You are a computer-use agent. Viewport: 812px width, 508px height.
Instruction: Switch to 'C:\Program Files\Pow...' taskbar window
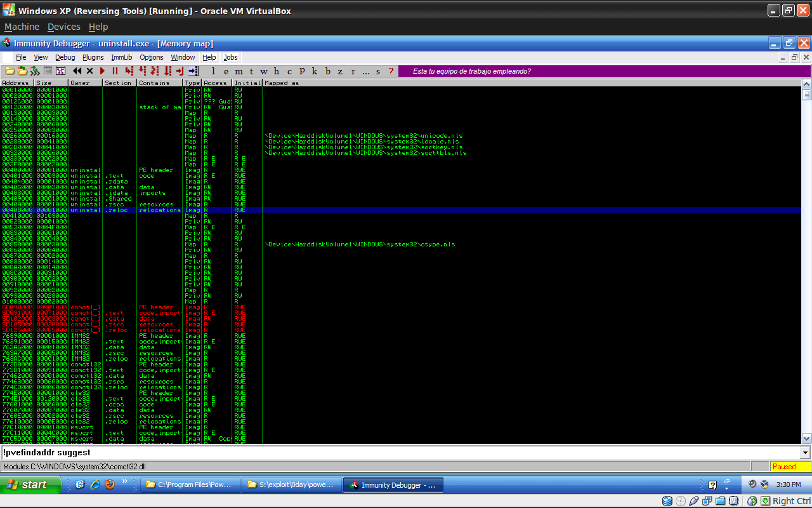[x=190, y=485]
